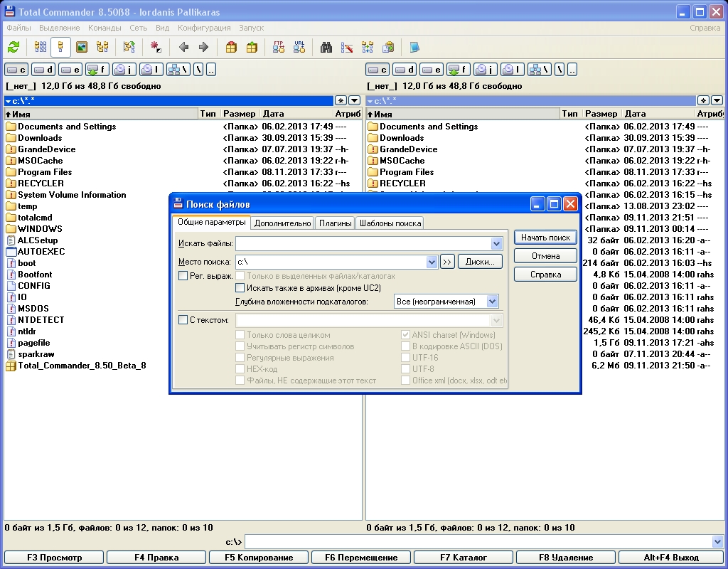This screenshot has width=728, height=569.
Task: Enable the 'Рег. выраж.' checkbox
Action: (x=183, y=276)
